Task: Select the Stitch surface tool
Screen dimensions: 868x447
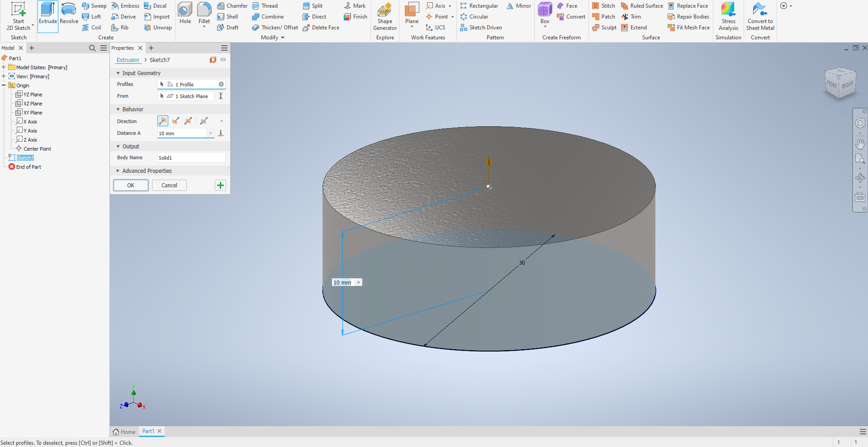Action: coord(603,6)
